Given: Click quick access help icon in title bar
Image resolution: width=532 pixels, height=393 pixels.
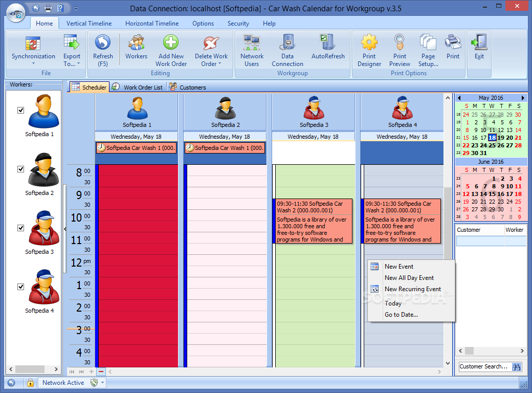Looking at the screenshot, I should click(x=60, y=8).
